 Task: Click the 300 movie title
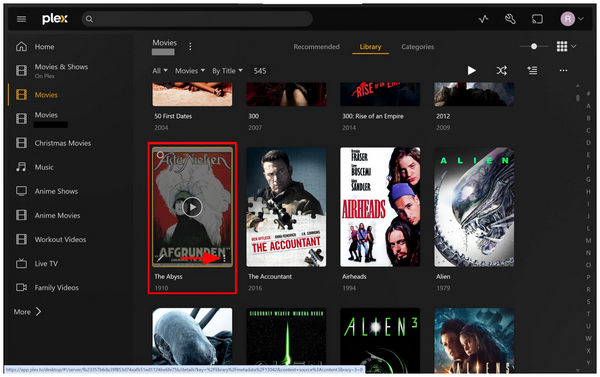(254, 116)
